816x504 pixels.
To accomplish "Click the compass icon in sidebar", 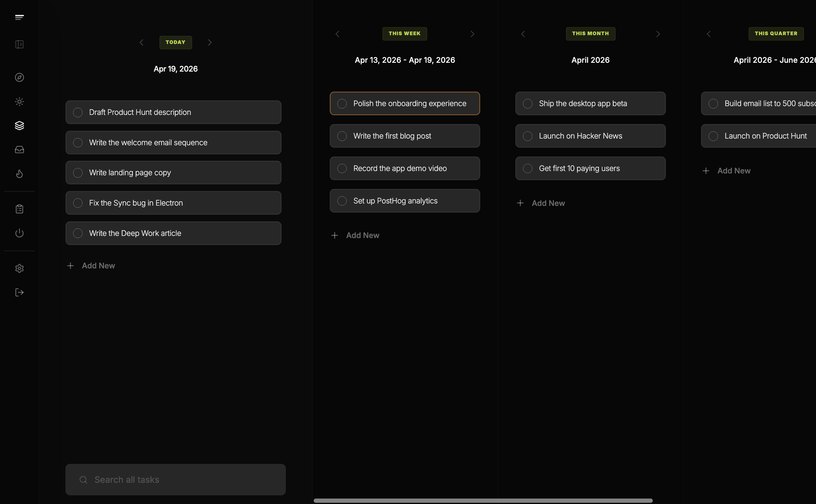I will click(19, 77).
